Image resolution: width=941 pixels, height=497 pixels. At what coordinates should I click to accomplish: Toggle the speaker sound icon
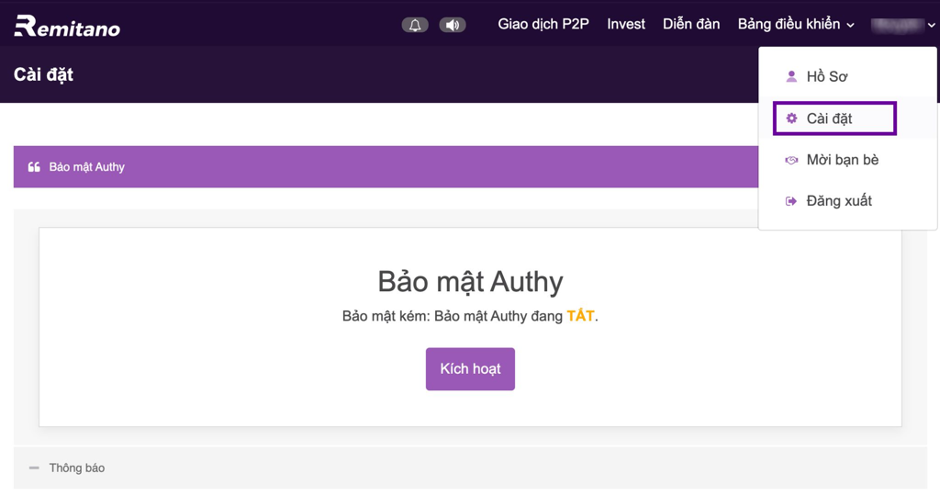453,25
